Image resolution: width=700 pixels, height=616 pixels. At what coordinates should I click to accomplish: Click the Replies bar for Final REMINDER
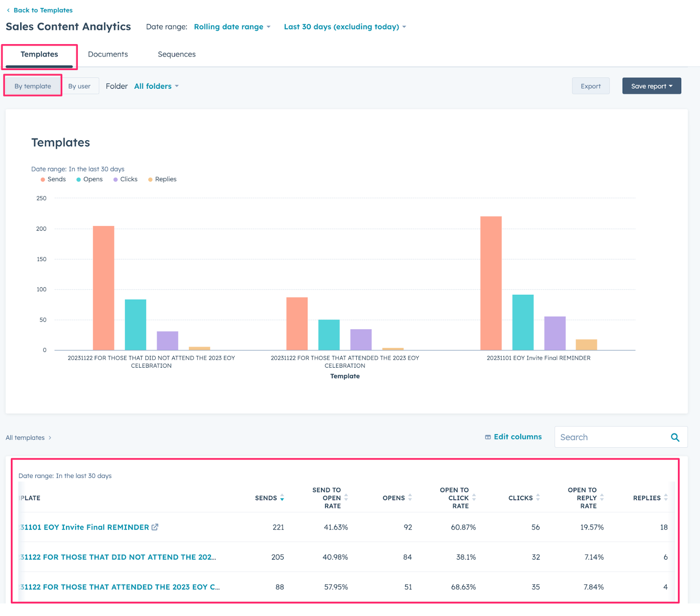coord(586,345)
